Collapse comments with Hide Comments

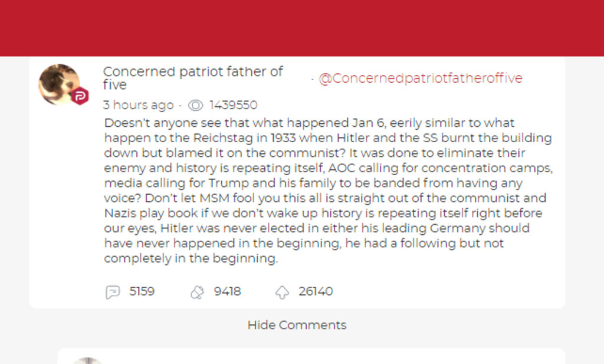tap(297, 325)
